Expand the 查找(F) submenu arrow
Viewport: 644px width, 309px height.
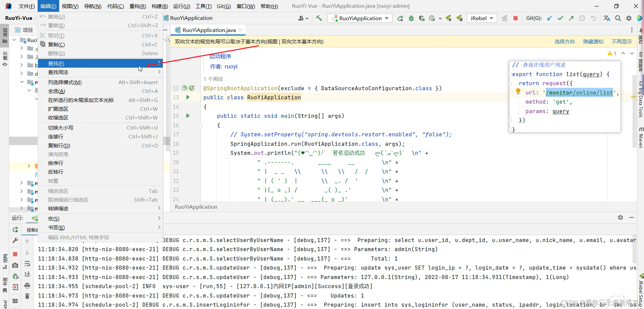[159, 63]
